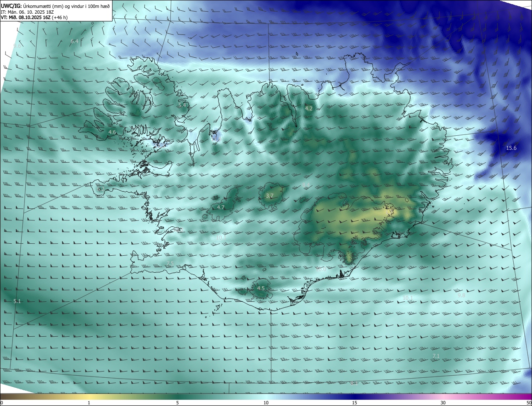Click the '30' tick on the color scale

coord(443,403)
